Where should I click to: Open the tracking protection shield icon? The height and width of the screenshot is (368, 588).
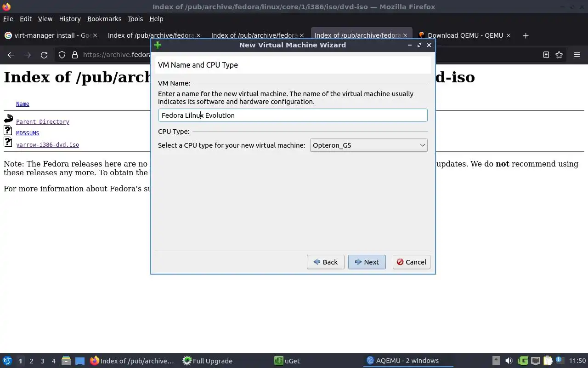pyautogui.click(x=62, y=55)
